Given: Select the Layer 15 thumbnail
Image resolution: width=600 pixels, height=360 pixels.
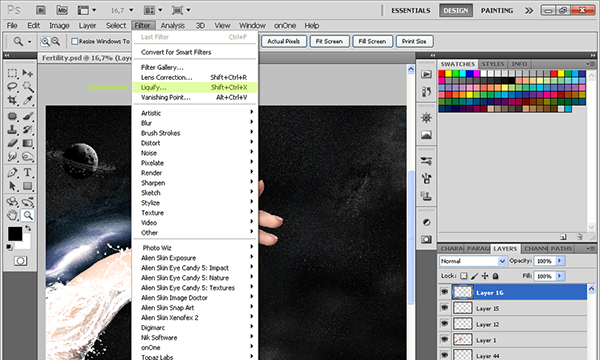Looking at the screenshot, I should pyautogui.click(x=463, y=308).
